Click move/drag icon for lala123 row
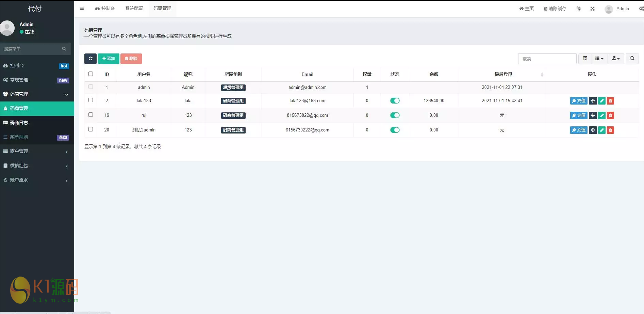This screenshot has width=644, height=314. click(593, 101)
